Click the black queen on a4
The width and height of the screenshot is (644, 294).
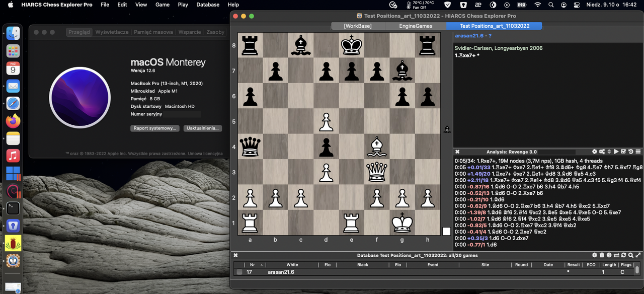tap(250, 146)
